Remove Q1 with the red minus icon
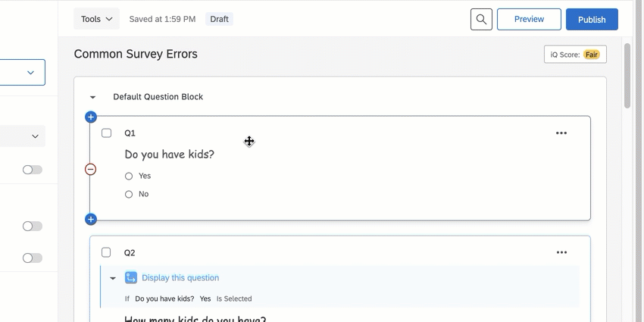The height and width of the screenshot is (322, 644). [x=90, y=169]
